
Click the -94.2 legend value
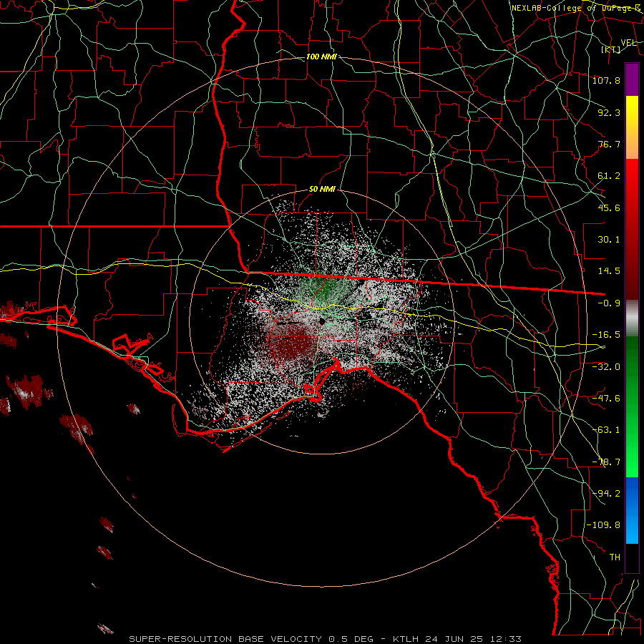click(x=606, y=494)
